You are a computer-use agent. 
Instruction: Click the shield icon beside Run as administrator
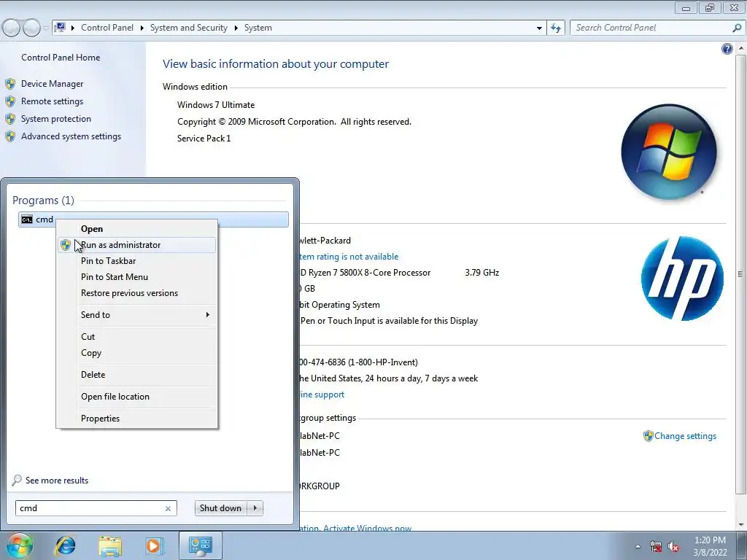click(x=66, y=245)
